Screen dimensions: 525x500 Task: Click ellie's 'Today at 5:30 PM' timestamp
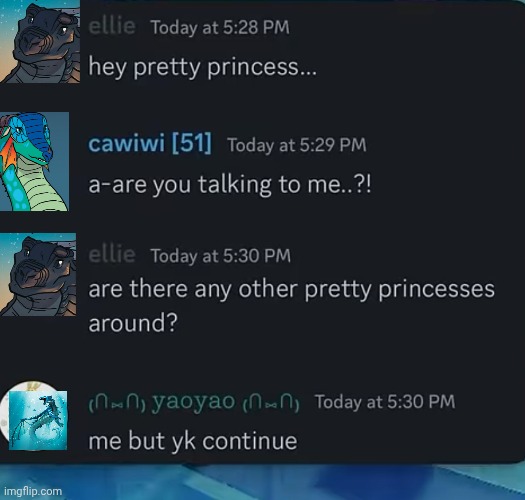(x=221, y=256)
